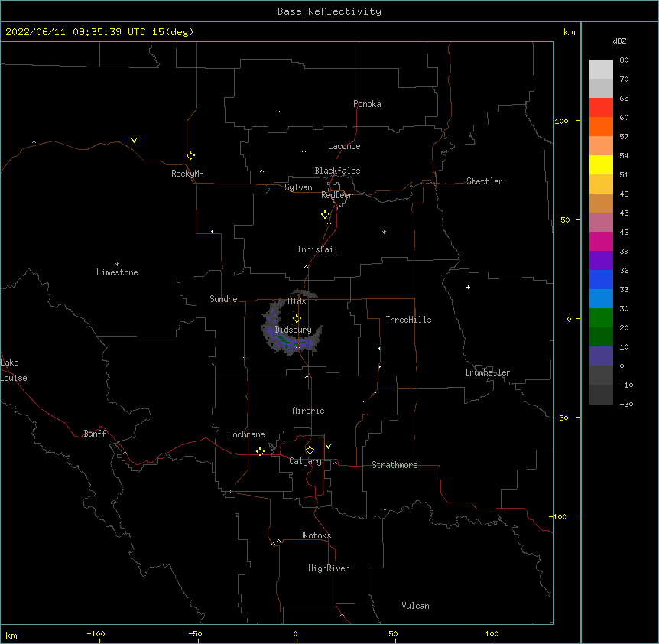
Task: Click the ThreeHills label
Action: pyautogui.click(x=408, y=320)
